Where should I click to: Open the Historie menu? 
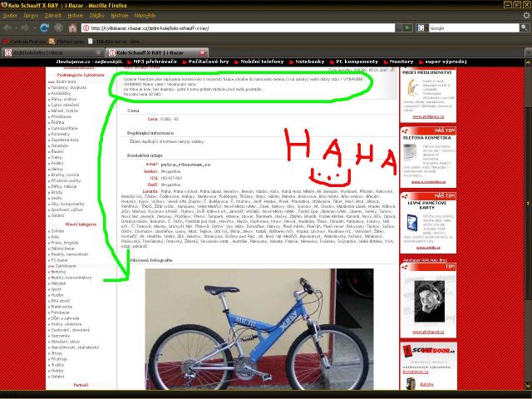tap(74, 16)
